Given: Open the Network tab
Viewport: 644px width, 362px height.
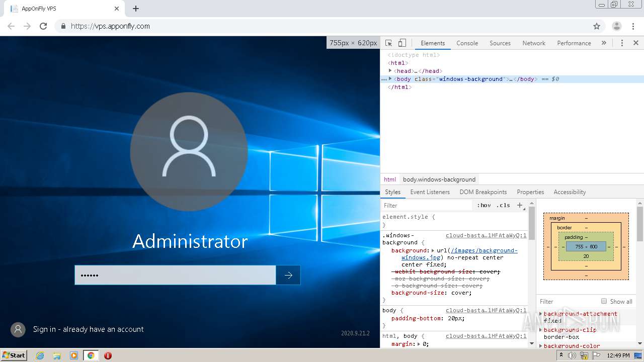Looking at the screenshot, I should 534,43.
